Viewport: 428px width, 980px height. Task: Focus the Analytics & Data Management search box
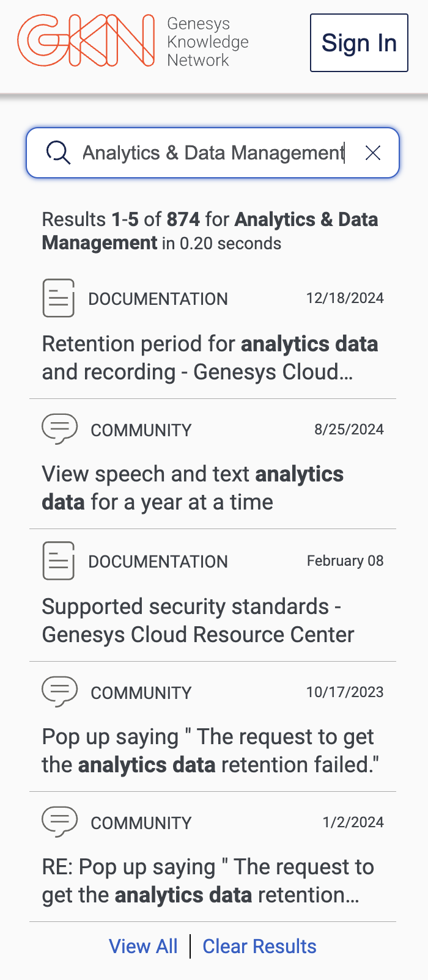213,153
